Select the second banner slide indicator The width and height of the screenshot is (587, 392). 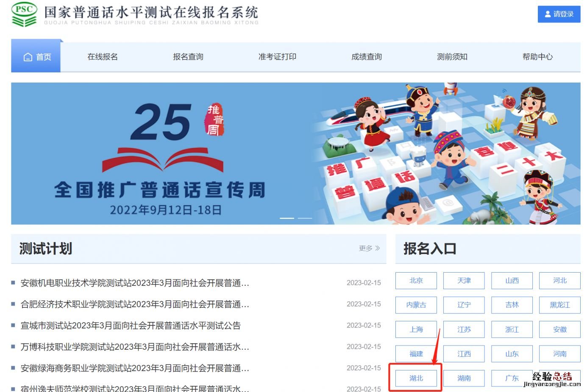coord(305,218)
